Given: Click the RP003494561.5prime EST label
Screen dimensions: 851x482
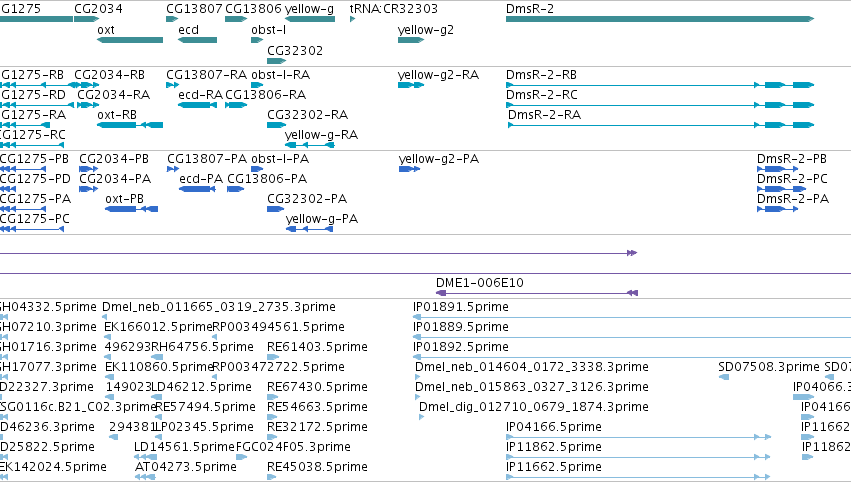Looking at the screenshot, I should pyautogui.click(x=278, y=327).
